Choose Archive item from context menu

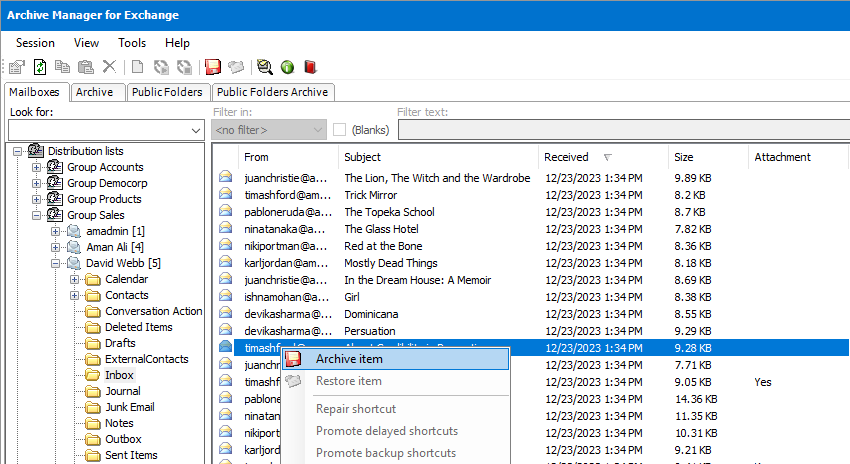click(348, 359)
